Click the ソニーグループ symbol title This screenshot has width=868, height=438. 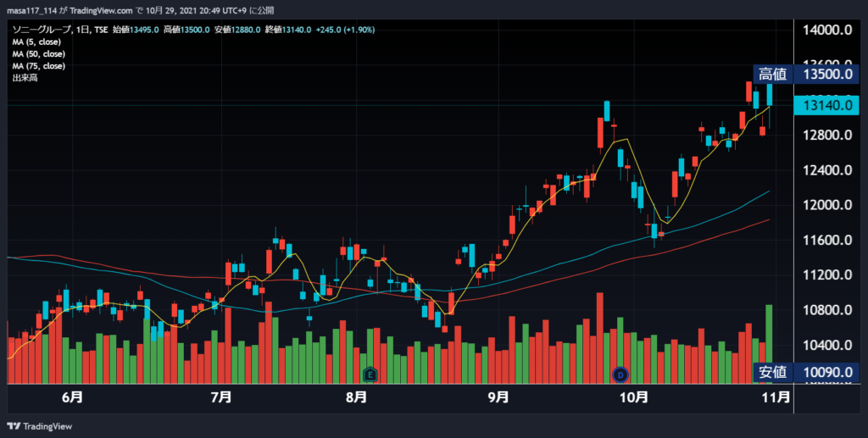[42, 30]
